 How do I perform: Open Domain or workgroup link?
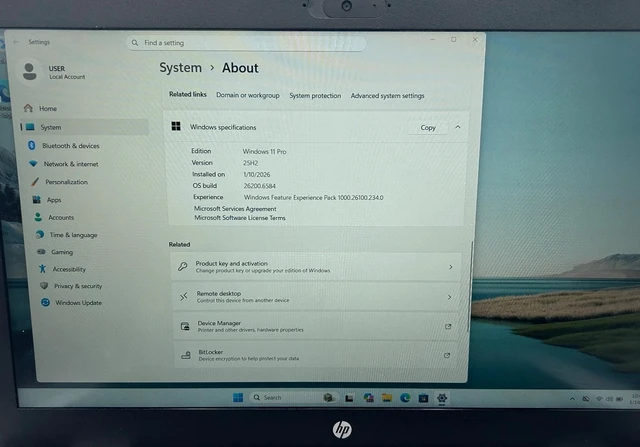[248, 95]
